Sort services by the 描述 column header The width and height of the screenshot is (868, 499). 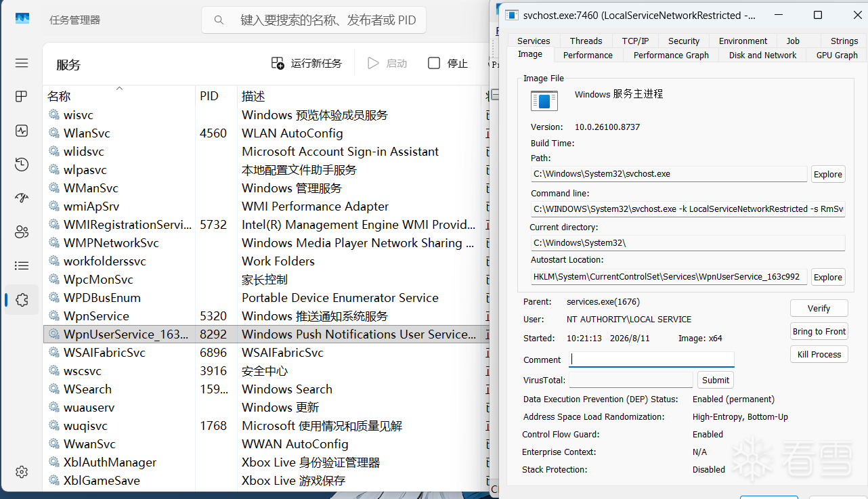pos(359,96)
